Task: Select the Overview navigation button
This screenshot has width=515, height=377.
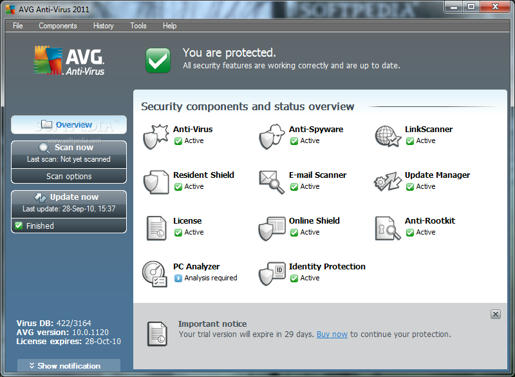Action: coord(69,125)
